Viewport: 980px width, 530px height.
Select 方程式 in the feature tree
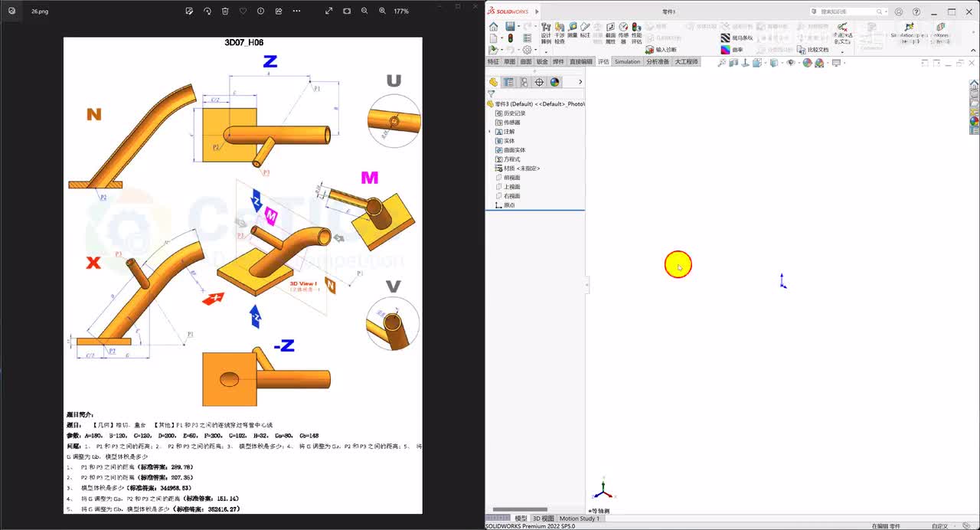[508, 159]
